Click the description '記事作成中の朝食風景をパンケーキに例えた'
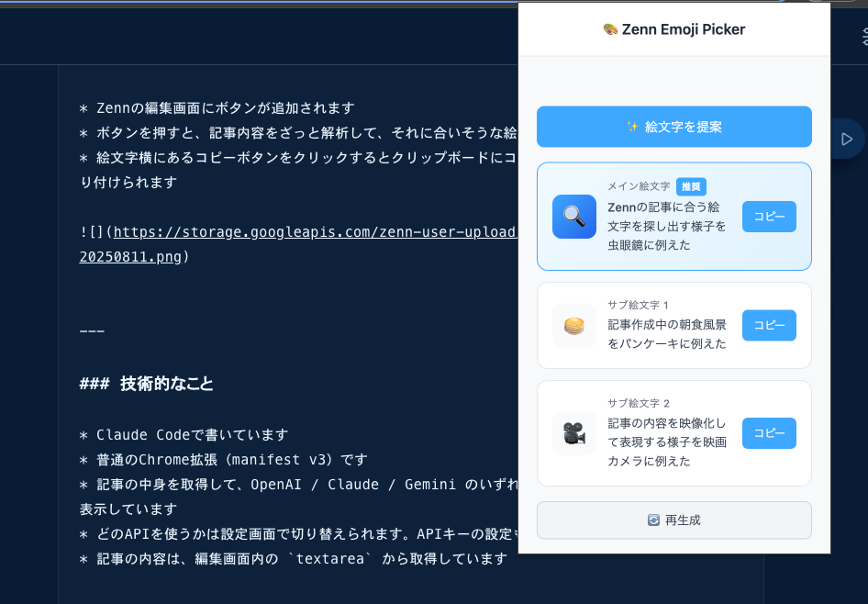Screen dimensions: 868x604 pos(667,334)
